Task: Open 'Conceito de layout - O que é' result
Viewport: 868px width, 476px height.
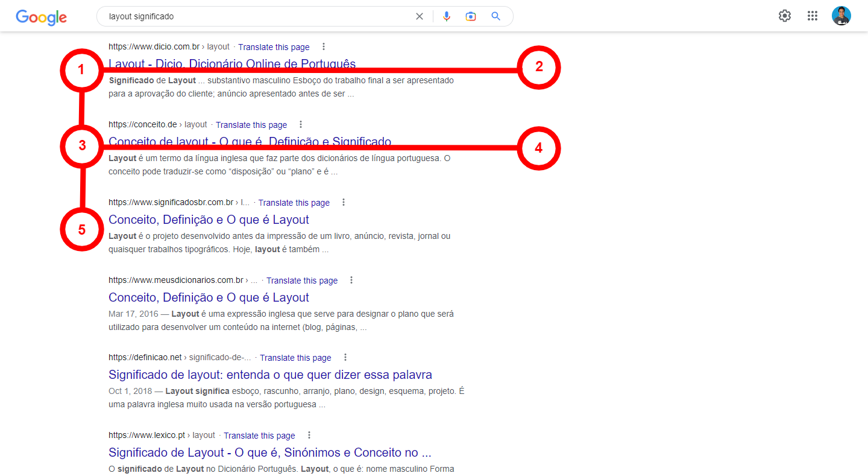Action: pos(250,142)
